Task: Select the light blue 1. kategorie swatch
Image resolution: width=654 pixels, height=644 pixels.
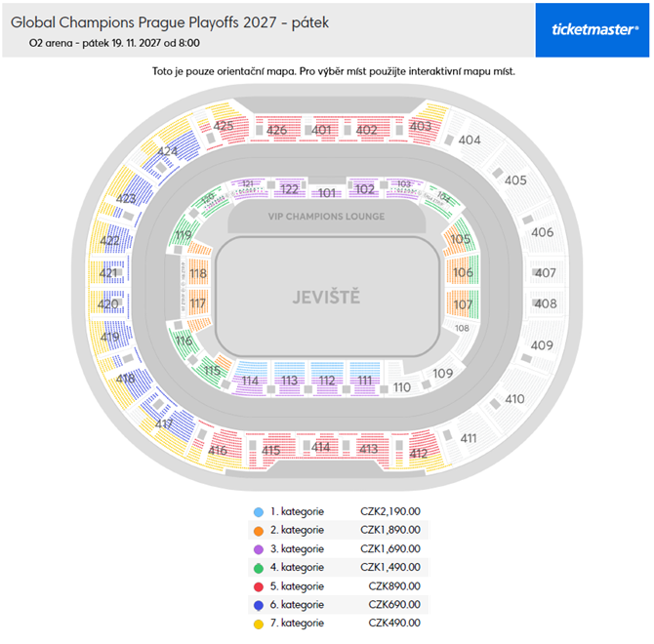Action: point(258,511)
